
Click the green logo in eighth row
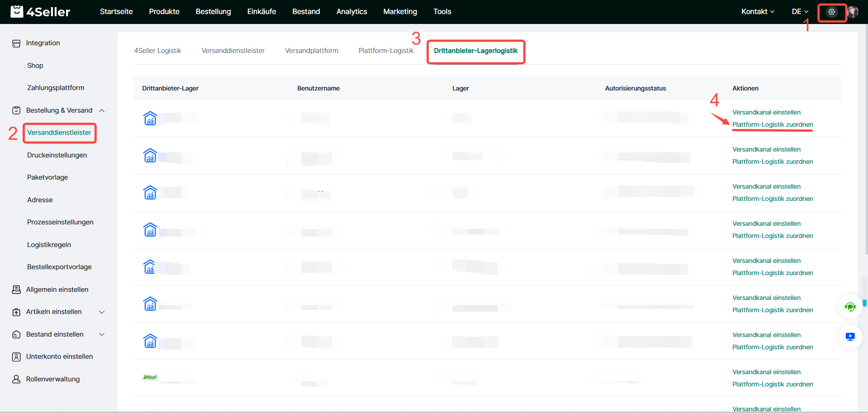[150, 377]
